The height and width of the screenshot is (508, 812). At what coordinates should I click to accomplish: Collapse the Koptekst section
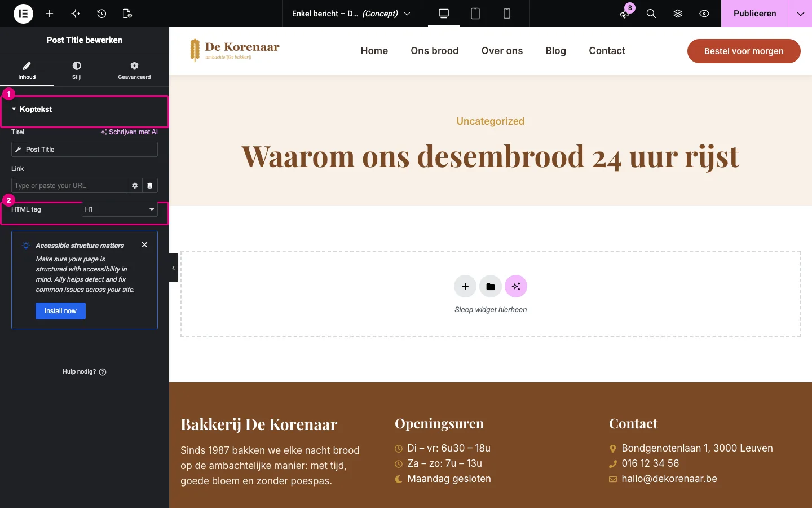pyautogui.click(x=85, y=110)
